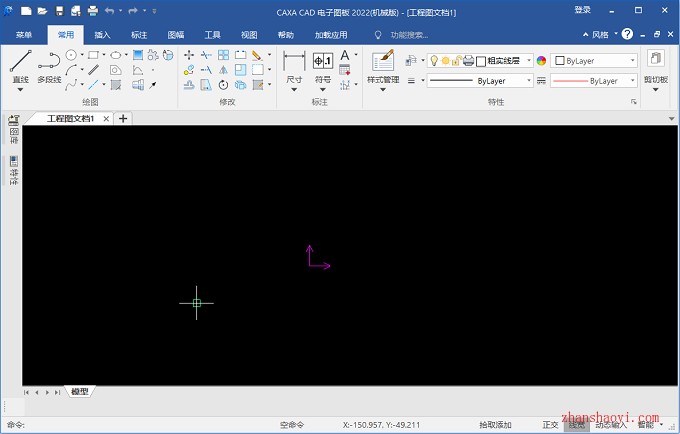Toggle layer freeze sun icon

[x=445, y=61]
